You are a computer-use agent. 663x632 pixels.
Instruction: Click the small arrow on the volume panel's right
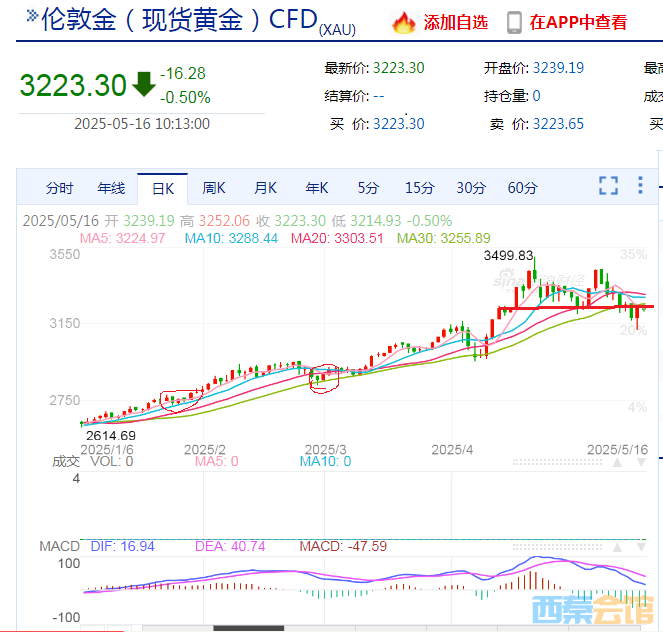641,461
